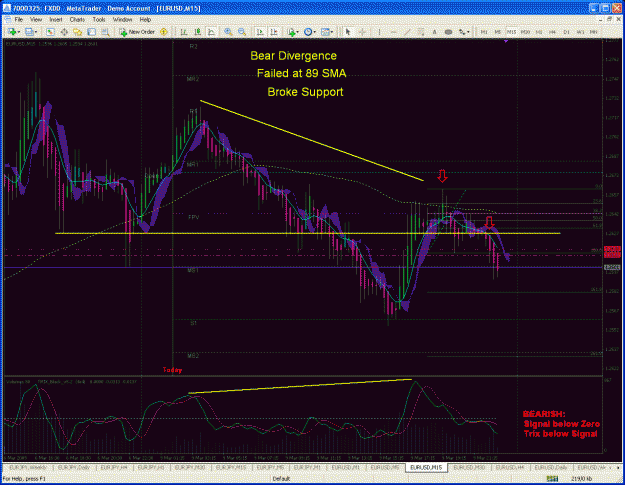Click the connection status bars indicator
Screen dimensions: 625x485
pos(552,479)
